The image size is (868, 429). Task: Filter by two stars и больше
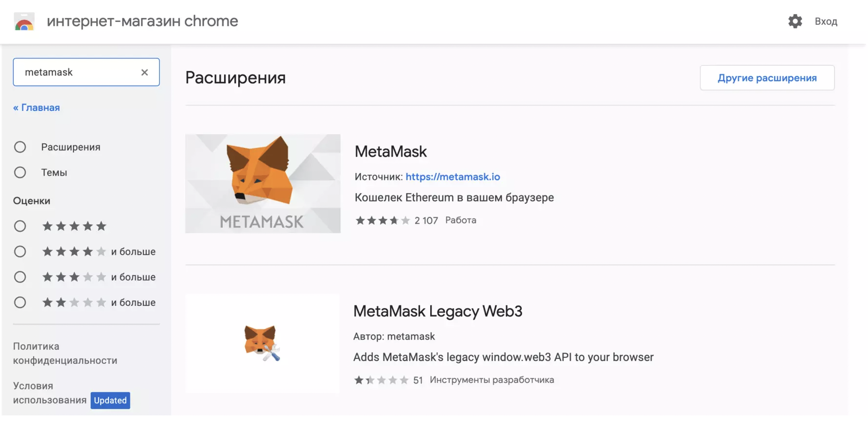tap(20, 303)
